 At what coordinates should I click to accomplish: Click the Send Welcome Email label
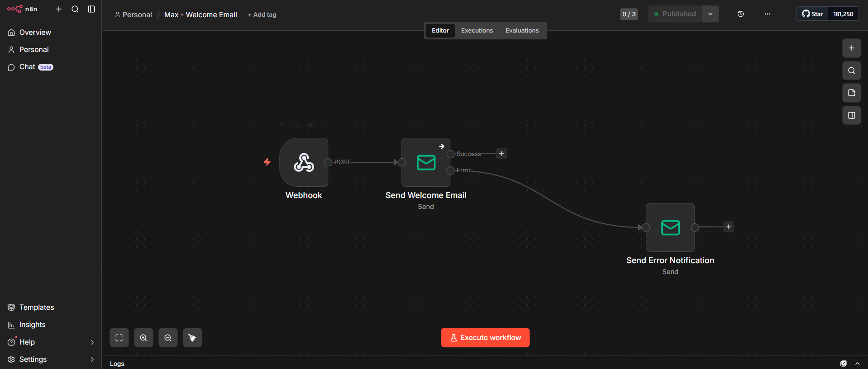pos(426,195)
